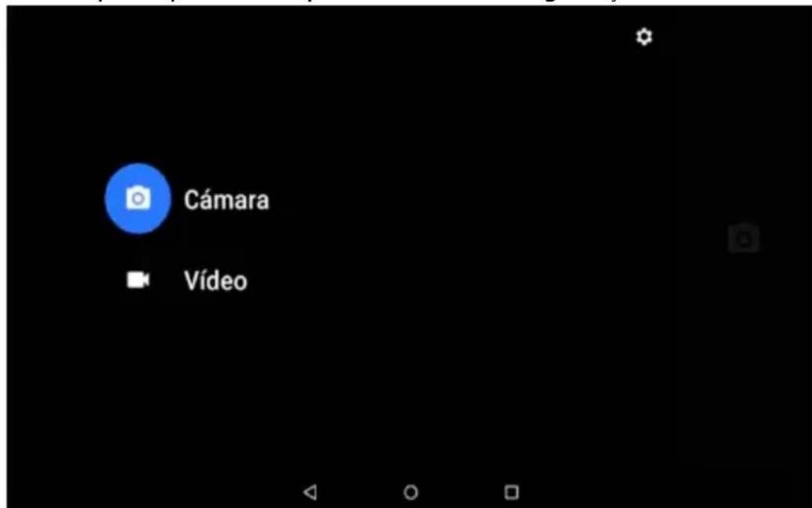Go back with the Android triangle button

pyautogui.click(x=310, y=492)
